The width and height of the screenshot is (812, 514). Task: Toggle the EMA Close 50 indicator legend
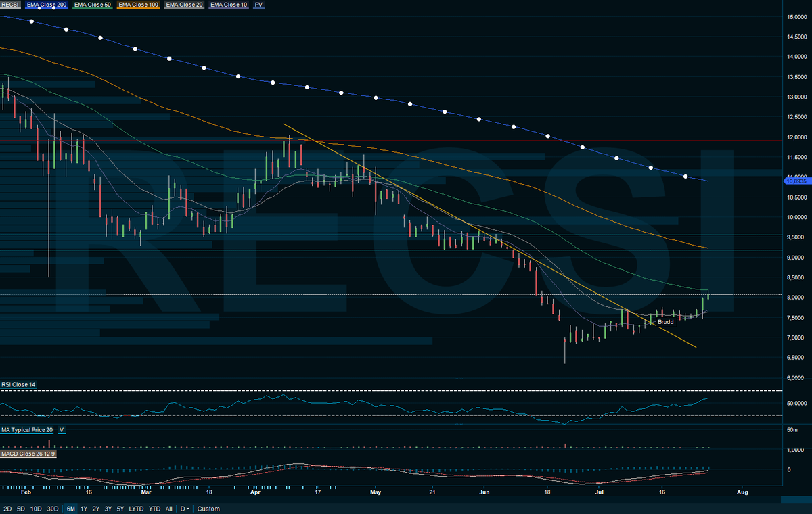pos(92,5)
